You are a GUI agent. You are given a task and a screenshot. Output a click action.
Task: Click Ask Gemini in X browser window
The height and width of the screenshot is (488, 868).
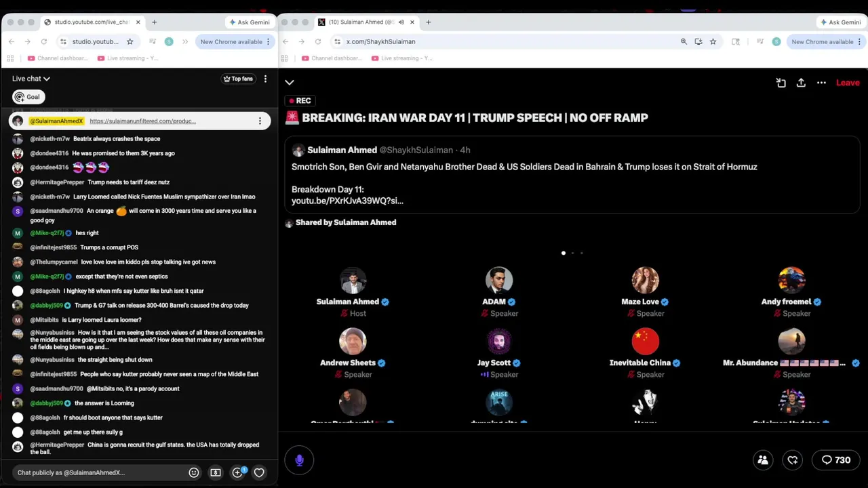(841, 22)
